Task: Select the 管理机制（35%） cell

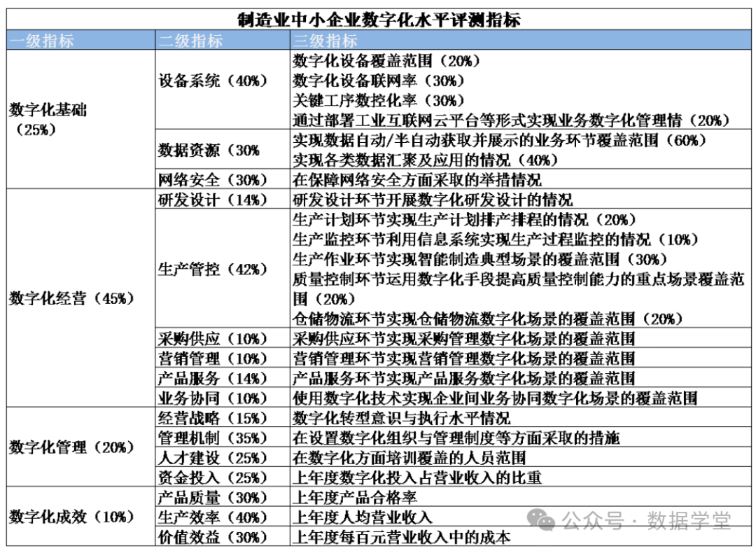Action: click(x=213, y=438)
